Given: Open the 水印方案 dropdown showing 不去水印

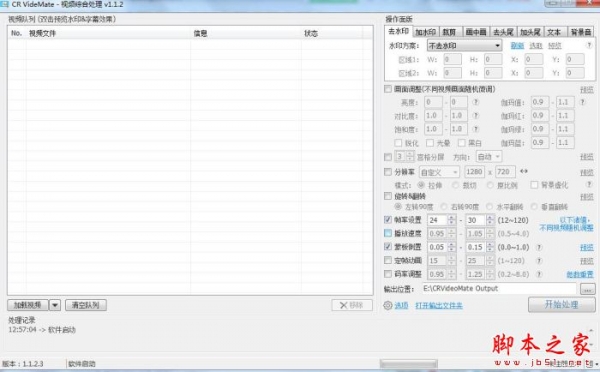Looking at the screenshot, I should click(464, 46).
